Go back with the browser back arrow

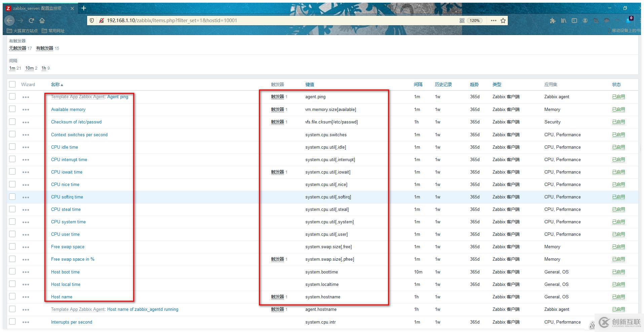tap(9, 21)
